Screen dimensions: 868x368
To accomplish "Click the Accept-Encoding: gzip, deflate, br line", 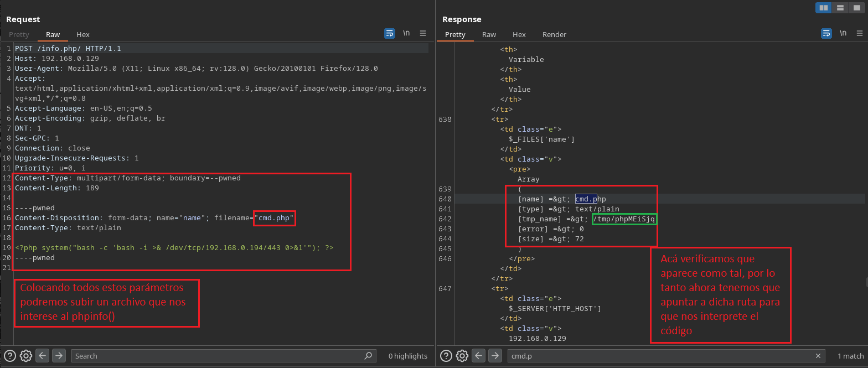I will (90, 118).
